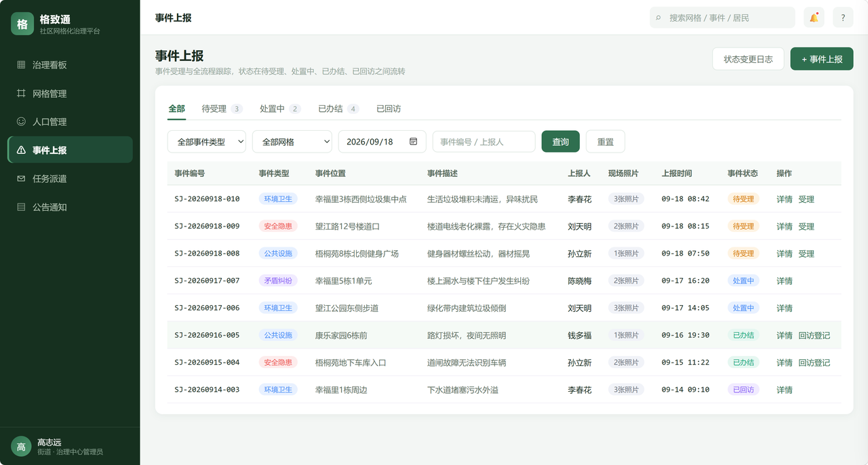This screenshot has height=465, width=868.
Task: Click 1张照片 chip for SJ-20260916-005
Action: tap(626, 336)
